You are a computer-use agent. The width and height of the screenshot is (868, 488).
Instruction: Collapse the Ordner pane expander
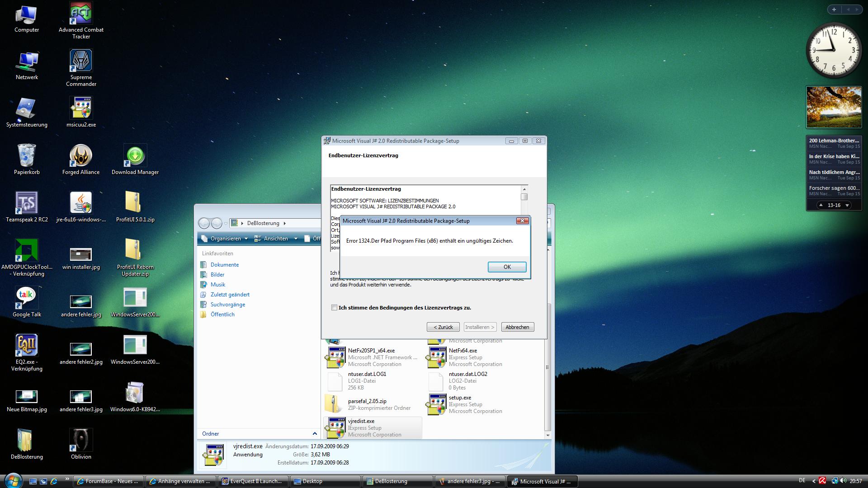click(x=315, y=434)
